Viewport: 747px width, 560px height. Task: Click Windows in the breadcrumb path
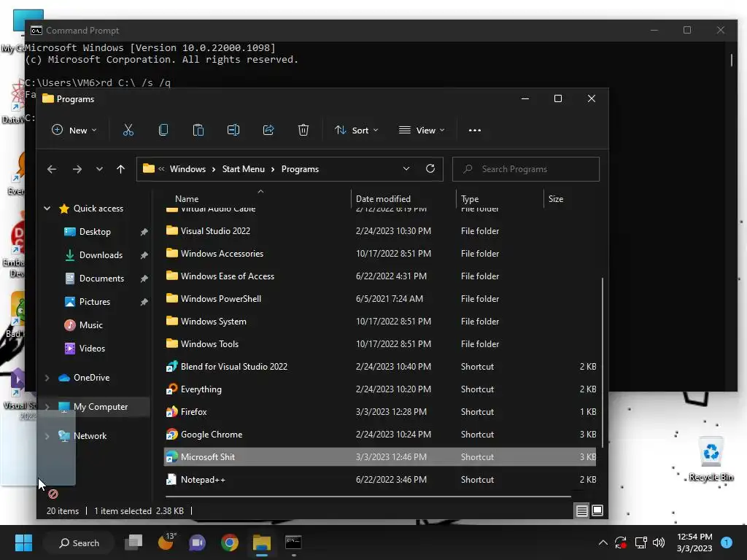(187, 169)
